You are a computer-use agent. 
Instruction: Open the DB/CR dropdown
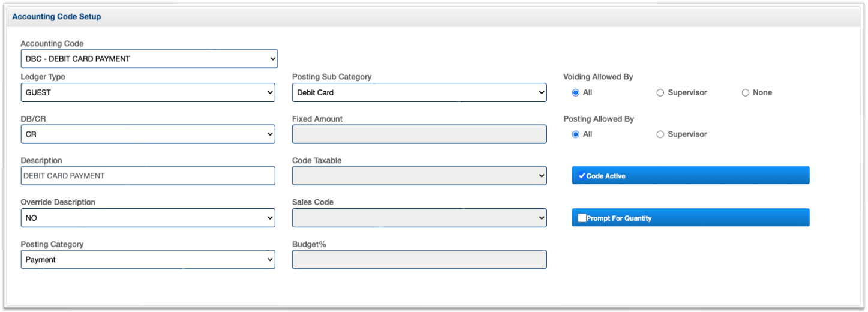148,134
